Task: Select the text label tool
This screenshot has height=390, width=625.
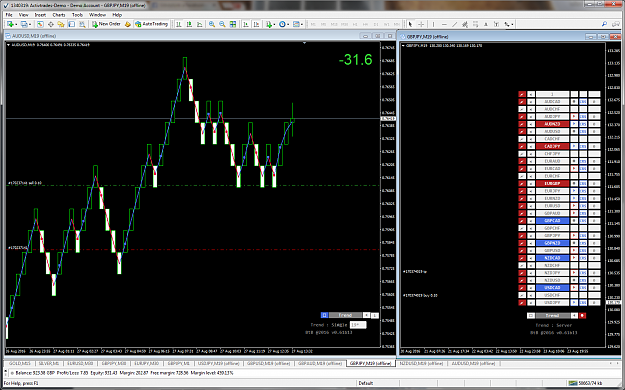Action: [x=496, y=24]
